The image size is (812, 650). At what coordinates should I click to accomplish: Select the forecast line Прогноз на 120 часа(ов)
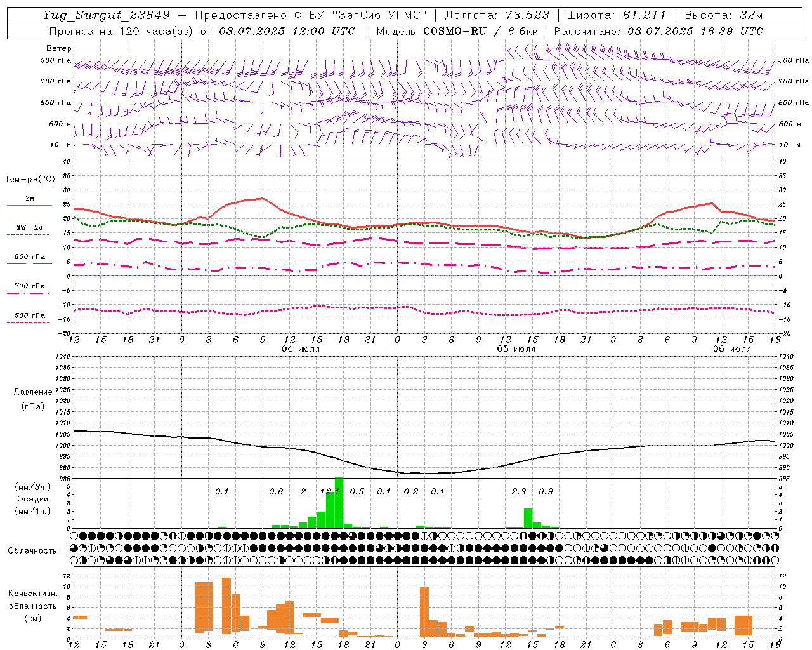(122, 31)
